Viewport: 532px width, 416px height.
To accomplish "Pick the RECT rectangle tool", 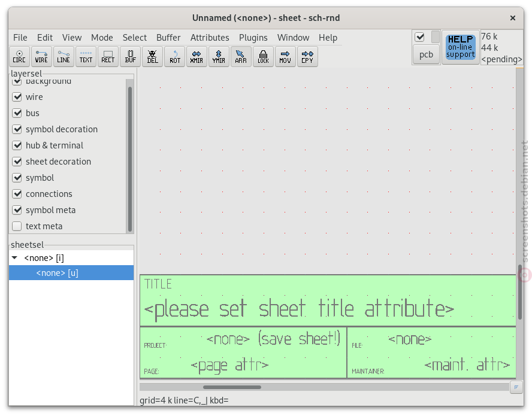I will click(x=108, y=57).
